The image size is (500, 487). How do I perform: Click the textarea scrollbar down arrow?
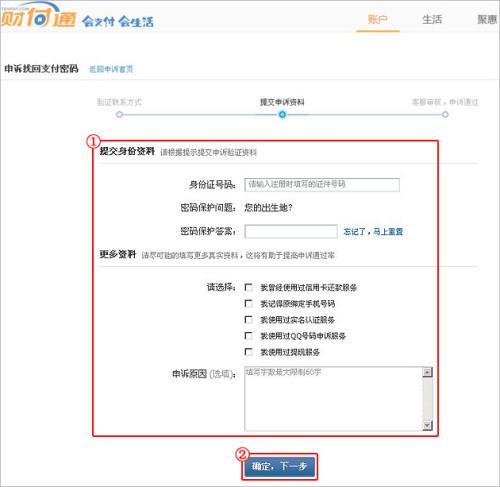427,425
